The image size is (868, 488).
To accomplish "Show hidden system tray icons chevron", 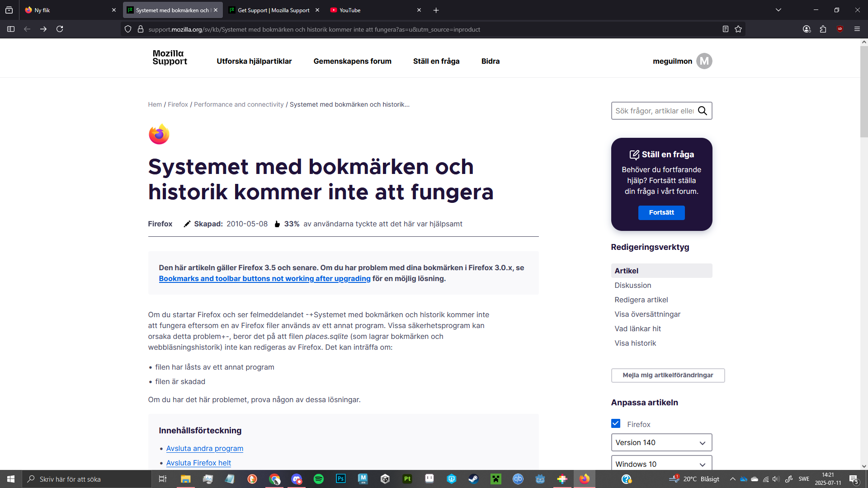I will pyautogui.click(x=732, y=479).
